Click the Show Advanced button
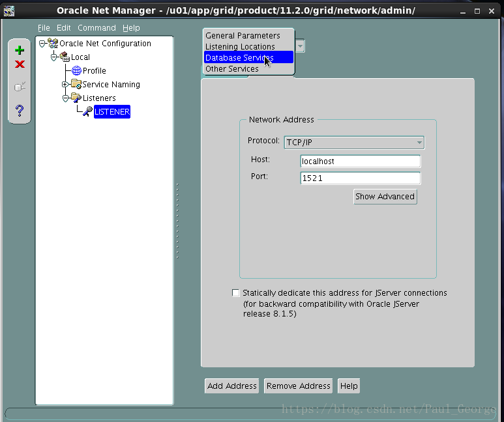 (x=385, y=197)
